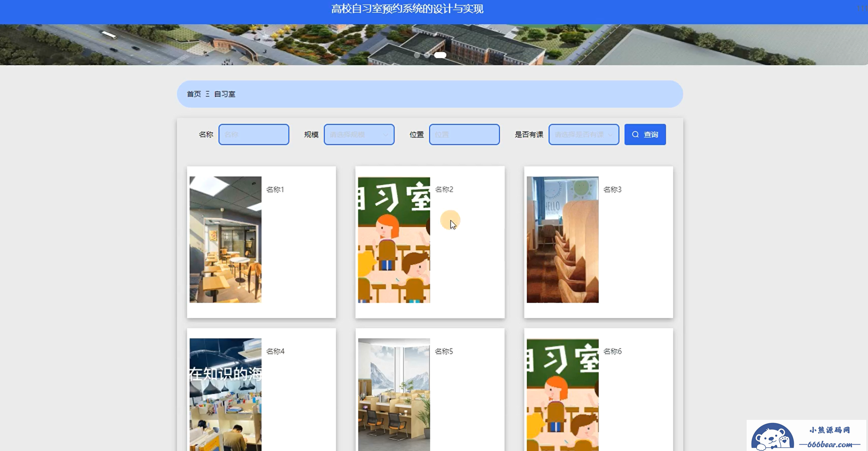
Task: Click the 自习室 breadcrumb item
Action: [x=225, y=94]
